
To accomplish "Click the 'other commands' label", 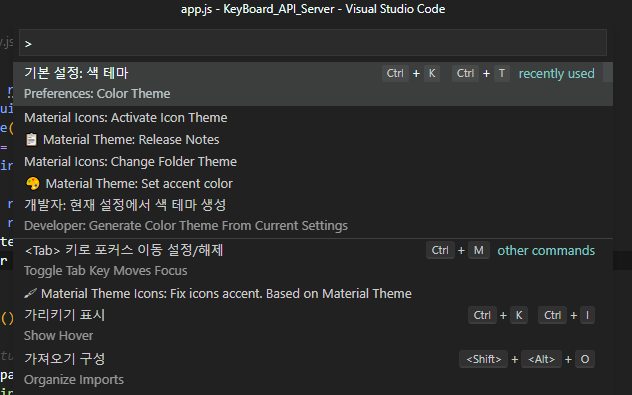I will (x=546, y=250).
